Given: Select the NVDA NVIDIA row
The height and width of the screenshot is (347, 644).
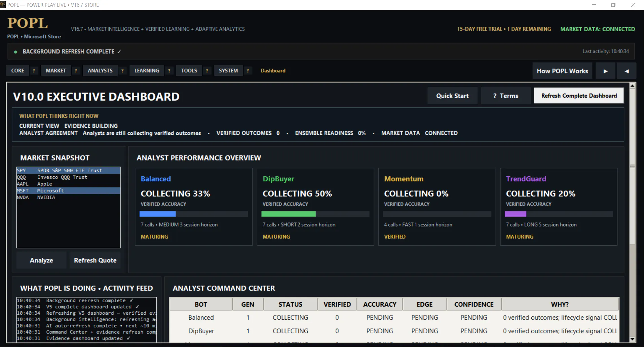Looking at the screenshot, I should pos(68,197).
